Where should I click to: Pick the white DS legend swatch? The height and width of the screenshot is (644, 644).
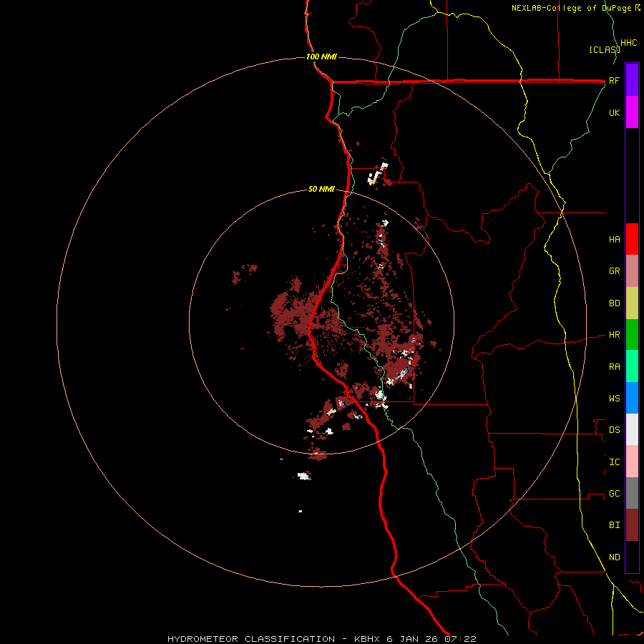[x=632, y=429]
